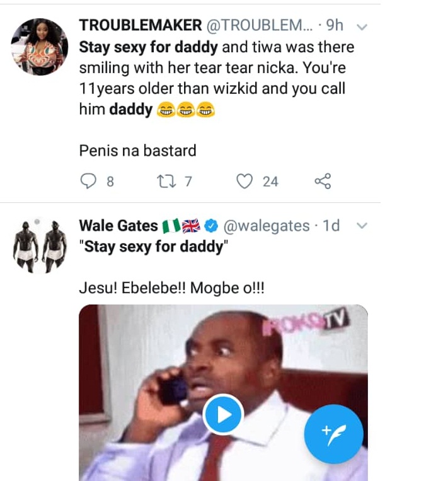Open the TROUBLEMAKER tweet options chevron

pos(362,27)
